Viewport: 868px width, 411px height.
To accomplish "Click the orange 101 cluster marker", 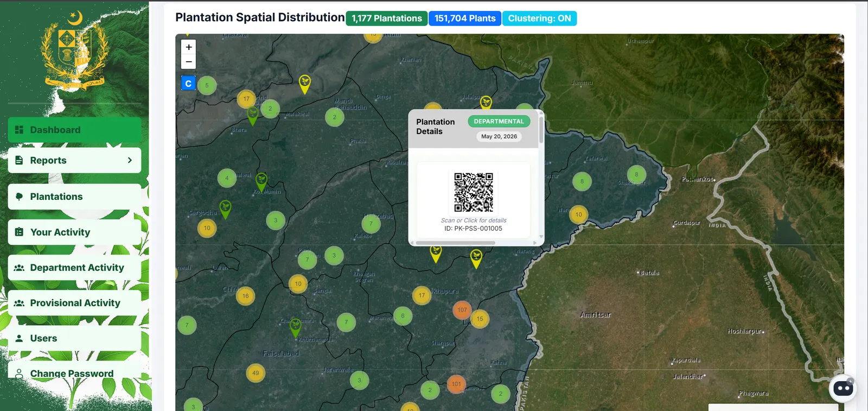I will tap(456, 384).
